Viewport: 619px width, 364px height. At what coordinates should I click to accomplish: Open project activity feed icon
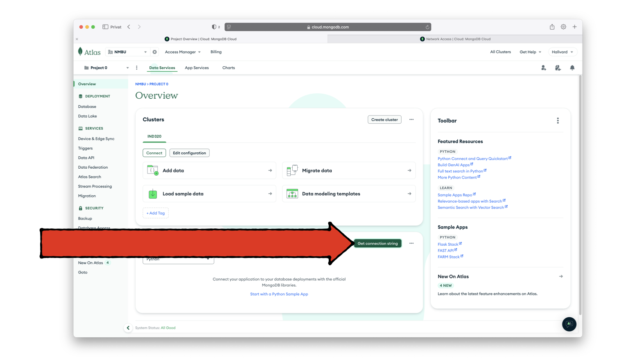[x=558, y=68]
